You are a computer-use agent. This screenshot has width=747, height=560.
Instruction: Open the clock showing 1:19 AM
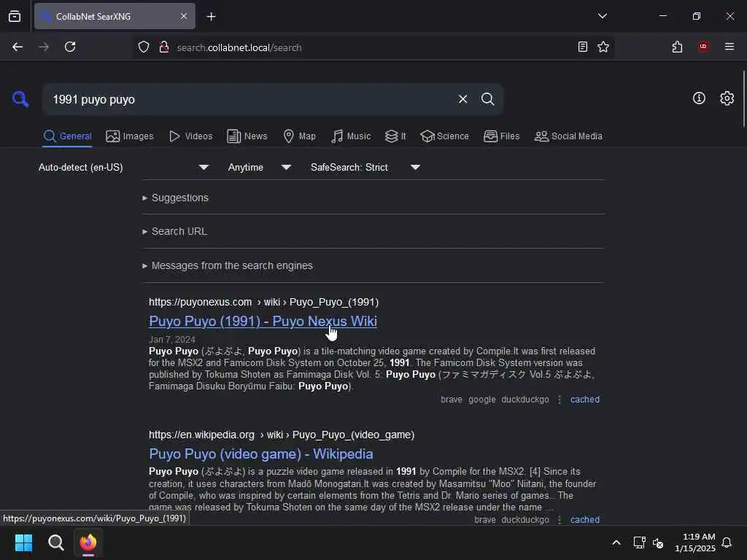[694, 542]
